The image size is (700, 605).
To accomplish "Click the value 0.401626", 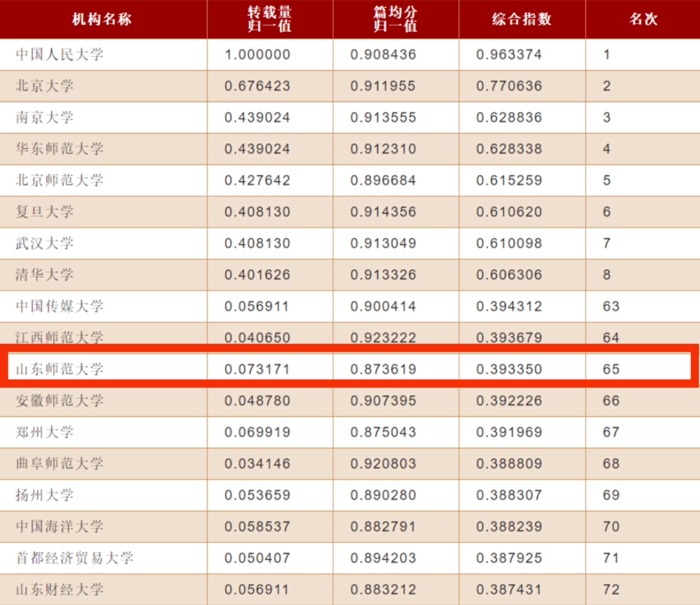I will click(x=257, y=275).
